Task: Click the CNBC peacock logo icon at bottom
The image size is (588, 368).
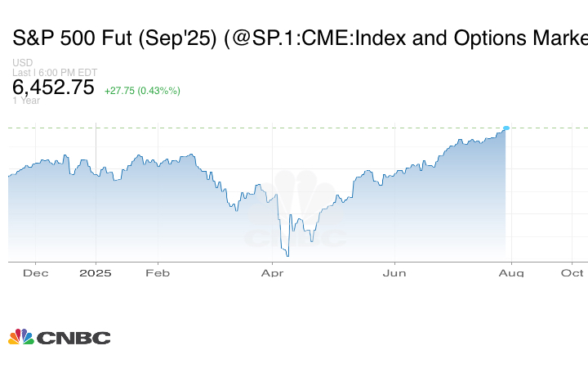Action: pyautogui.click(x=20, y=337)
